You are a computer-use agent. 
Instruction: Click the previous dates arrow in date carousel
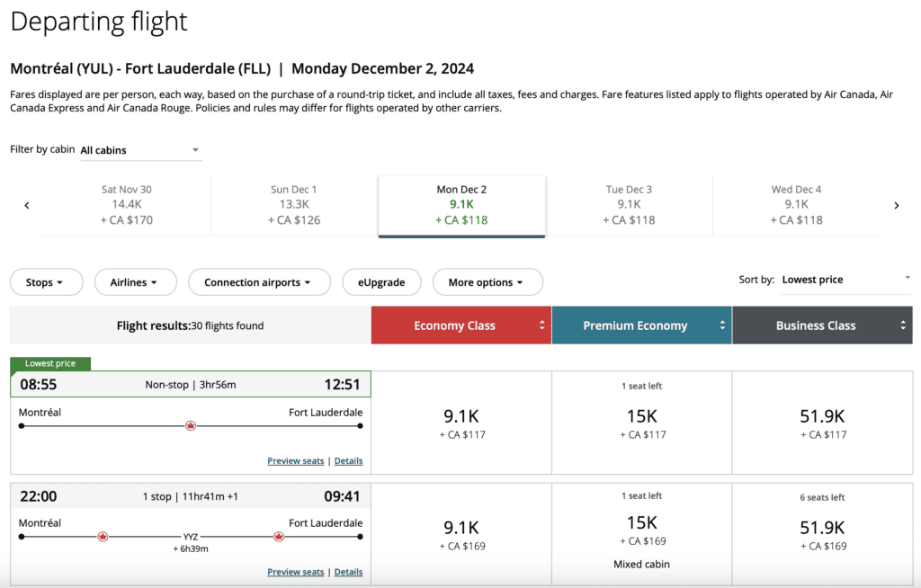tap(27, 206)
